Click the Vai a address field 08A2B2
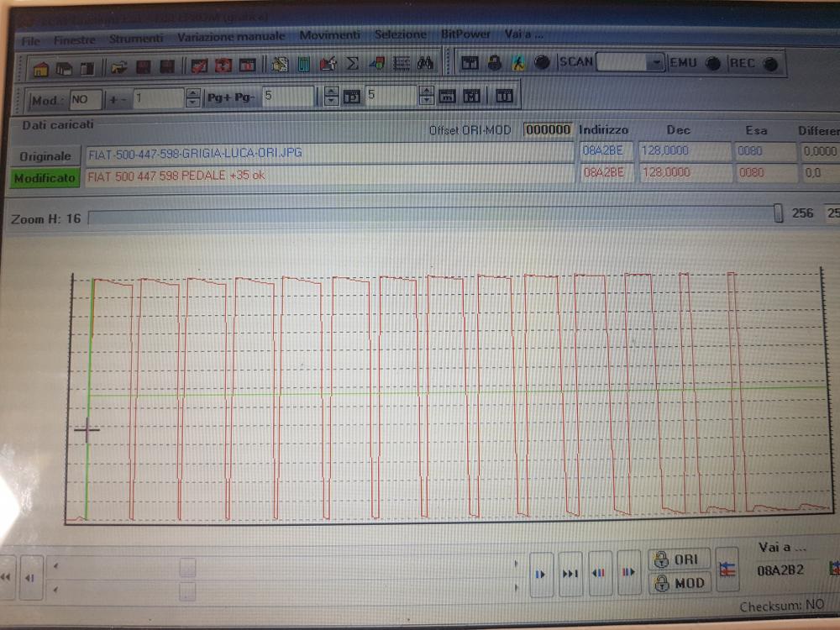Viewport: 840px width, 630px height. pos(780,570)
